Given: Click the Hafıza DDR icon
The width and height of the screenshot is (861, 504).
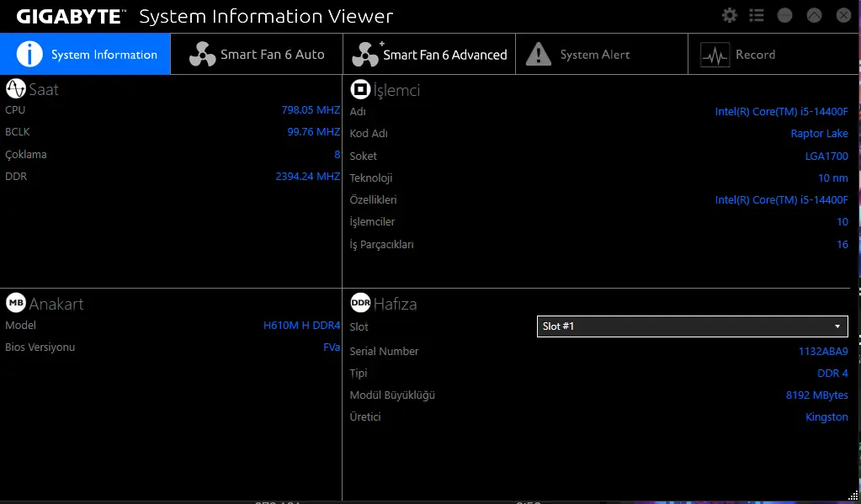Looking at the screenshot, I should (x=360, y=303).
